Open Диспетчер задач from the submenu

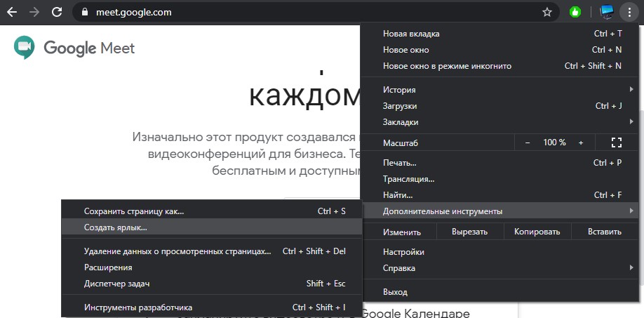[x=212, y=284]
